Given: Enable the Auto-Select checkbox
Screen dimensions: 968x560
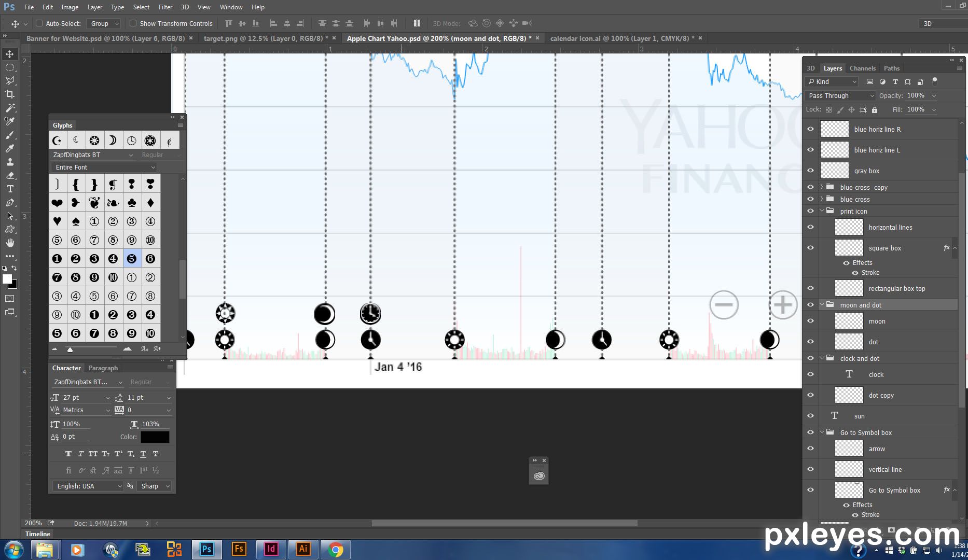Looking at the screenshot, I should (39, 23).
